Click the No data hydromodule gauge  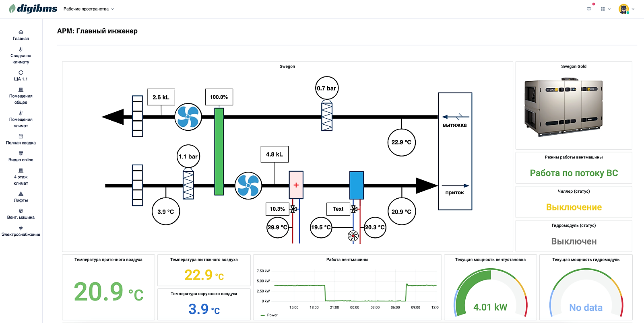tap(586, 293)
